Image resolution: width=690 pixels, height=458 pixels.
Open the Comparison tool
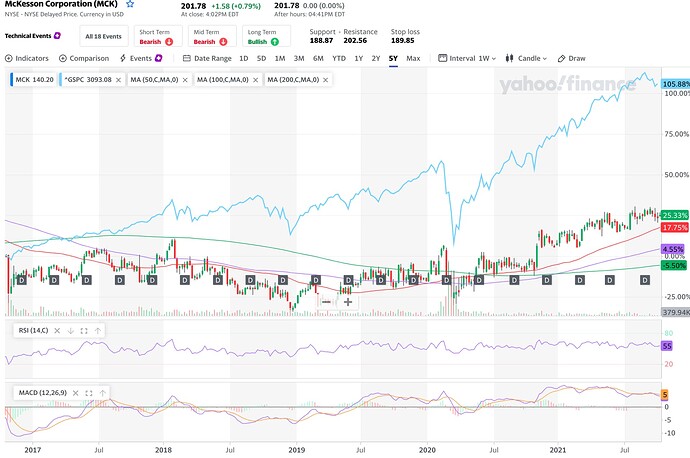pyautogui.click(x=84, y=58)
